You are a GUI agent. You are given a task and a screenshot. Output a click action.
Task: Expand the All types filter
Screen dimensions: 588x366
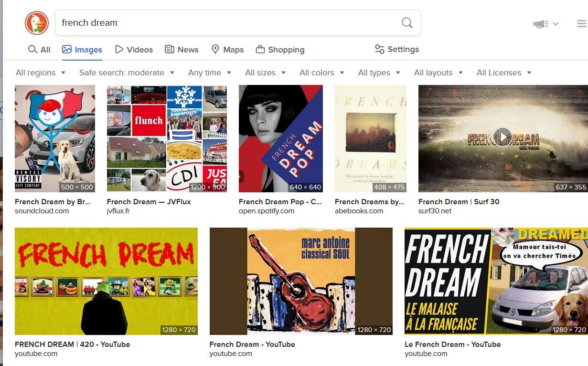379,73
